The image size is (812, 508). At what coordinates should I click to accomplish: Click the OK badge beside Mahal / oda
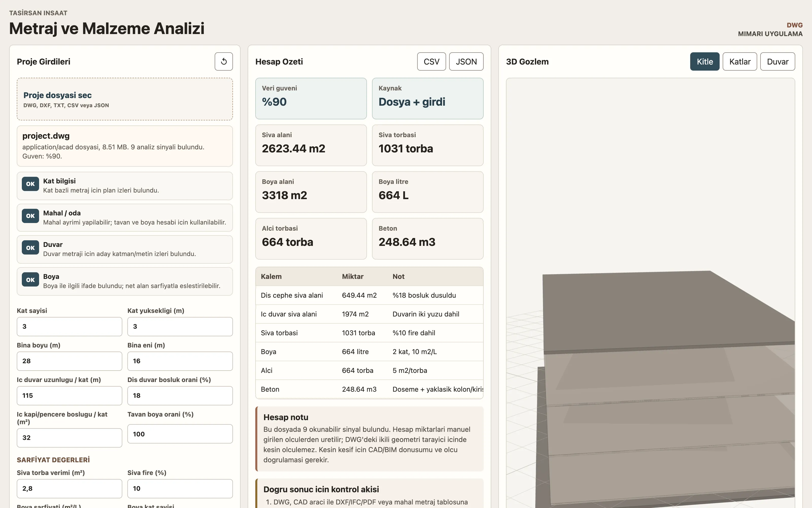(30, 216)
